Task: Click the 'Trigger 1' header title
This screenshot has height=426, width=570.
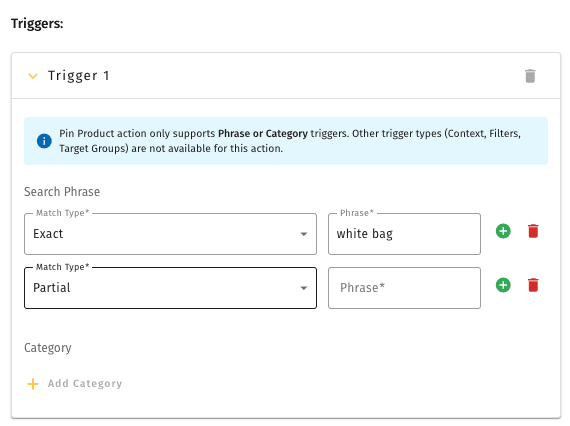Action: pos(79,76)
